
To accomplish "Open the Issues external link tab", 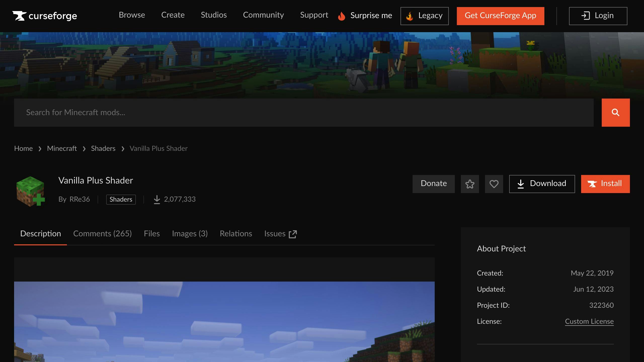I will tap(280, 234).
